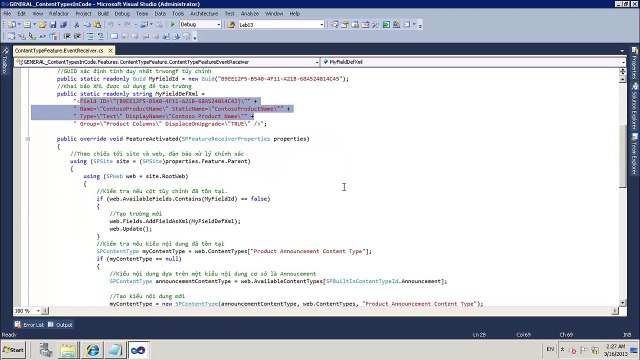Open Internet Explorer from taskbar

pyautogui.click(x=93, y=350)
